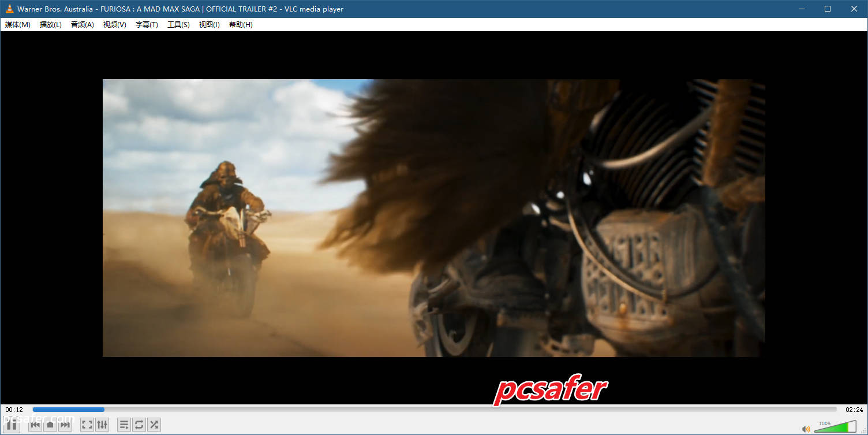Viewport: 868px width, 435px height.
Task: Click the VLC cone icon in title bar
Action: 9,9
